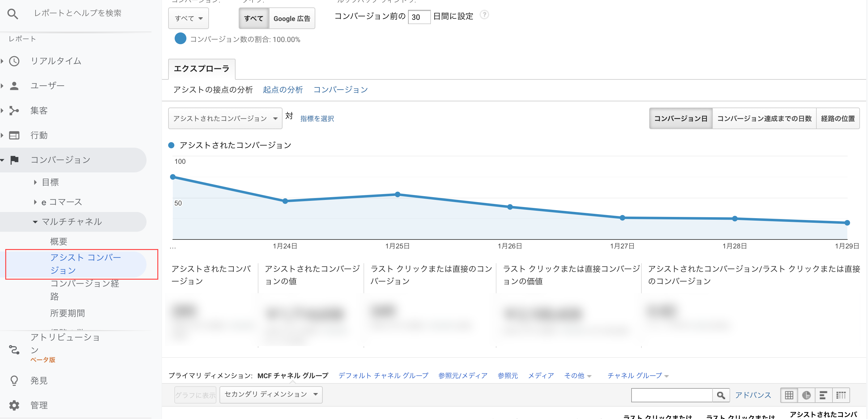This screenshot has height=419, width=868.
Task: Toggle conversions to Google 広告
Action: pos(292,18)
